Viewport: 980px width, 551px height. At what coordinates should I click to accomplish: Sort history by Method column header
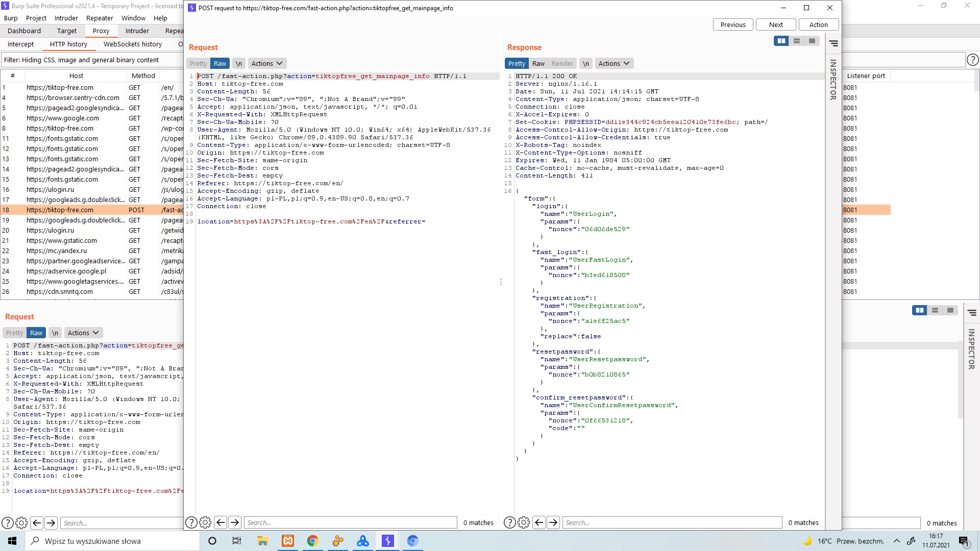[143, 76]
